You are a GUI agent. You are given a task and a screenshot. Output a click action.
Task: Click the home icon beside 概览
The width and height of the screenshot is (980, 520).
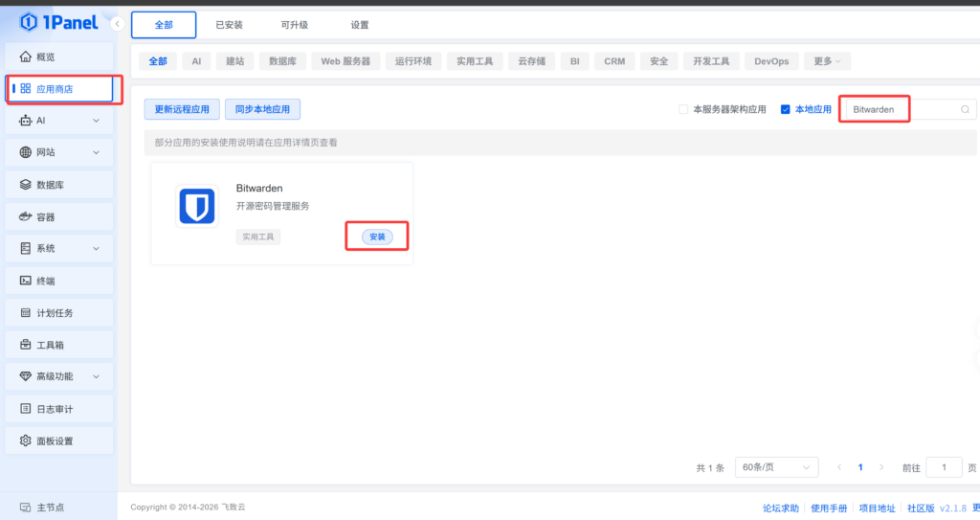[x=25, y=57]
